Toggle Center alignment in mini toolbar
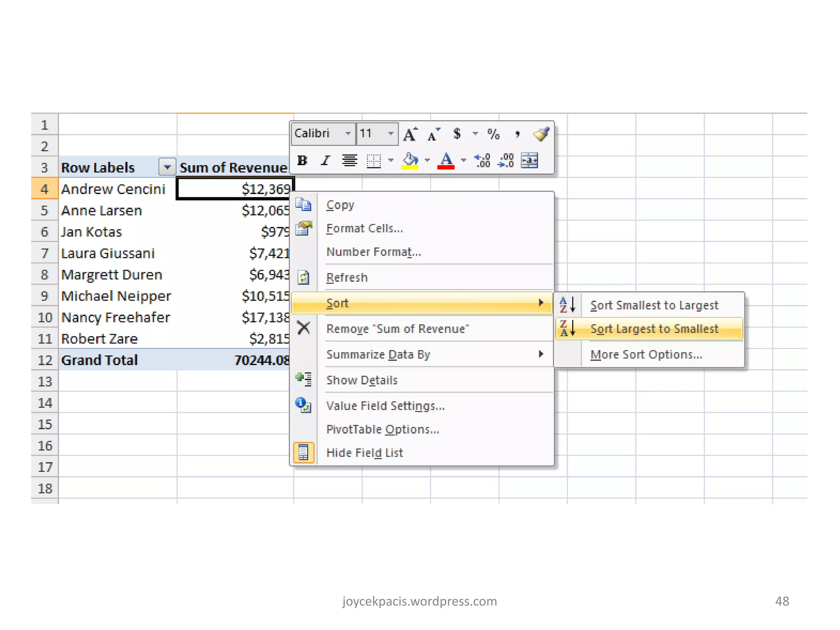Image resolution: width=840 pixels, height=630 pixels. (x=349, y=160)
